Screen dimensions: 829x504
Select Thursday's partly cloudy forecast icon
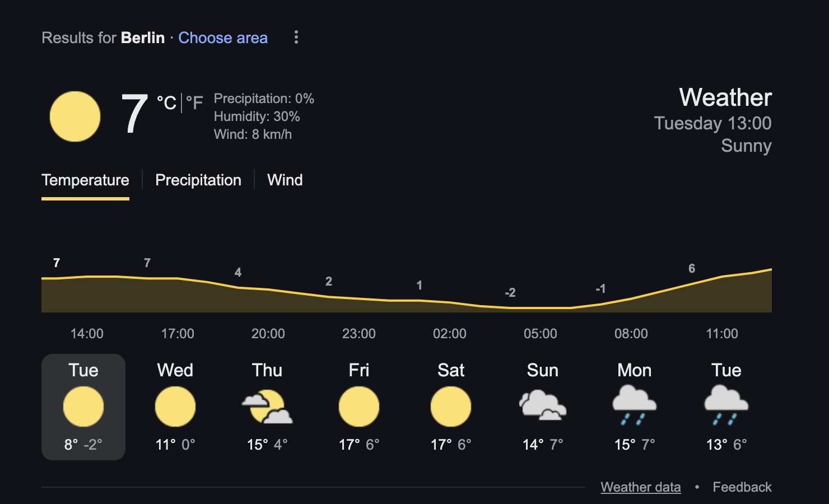click(x=267, y=407)
